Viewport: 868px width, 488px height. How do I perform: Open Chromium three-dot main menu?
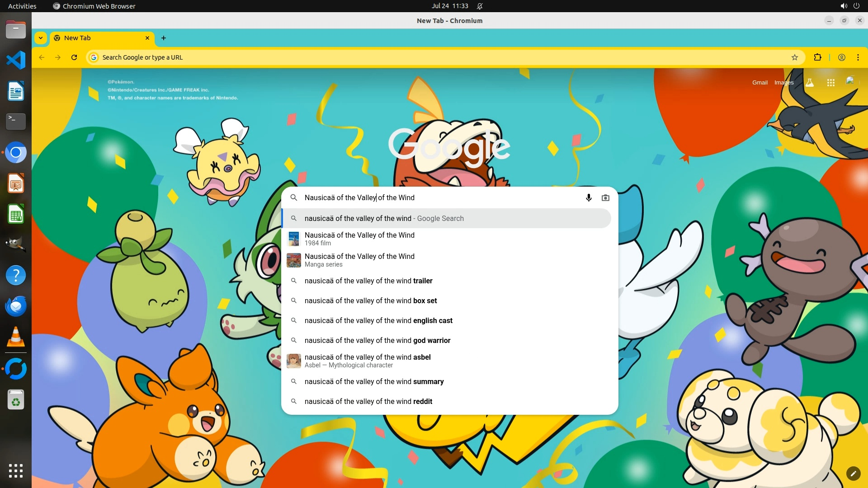pyautogui.click(x=858, y=57)
